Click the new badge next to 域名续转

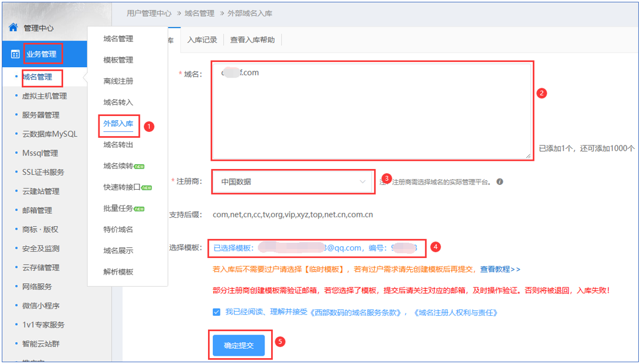140,167
